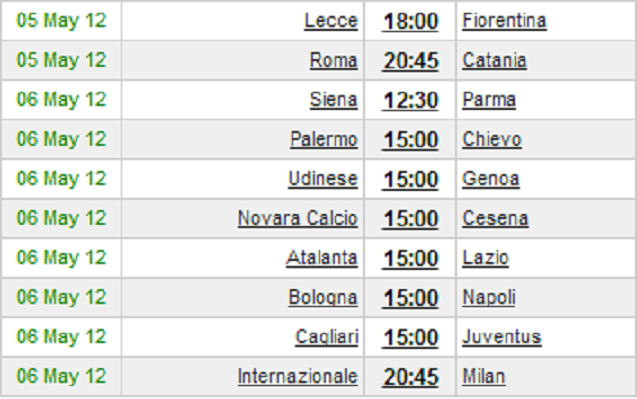Open the Juventus team link
637x399 pixels.
click(502, 336)
